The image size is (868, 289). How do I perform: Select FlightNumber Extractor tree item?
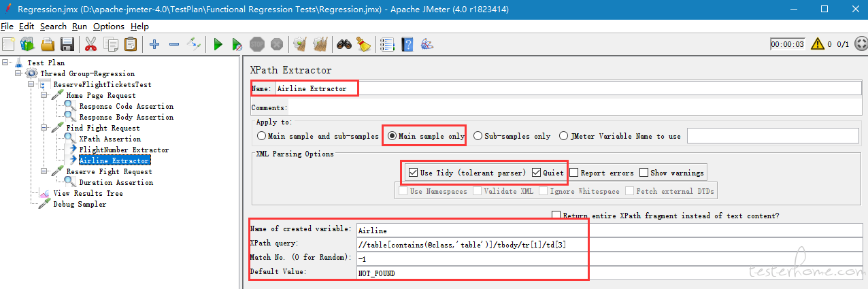[124, 150]
